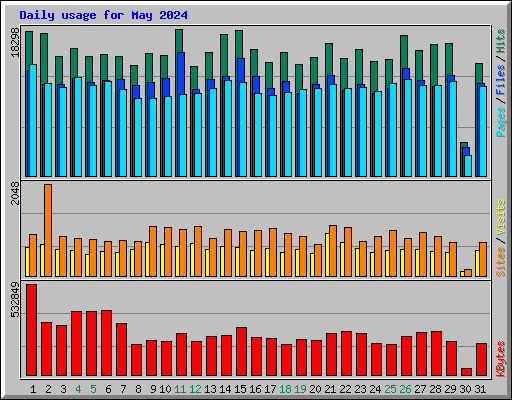Click the 'KBytes' legend label

point(501,359)
